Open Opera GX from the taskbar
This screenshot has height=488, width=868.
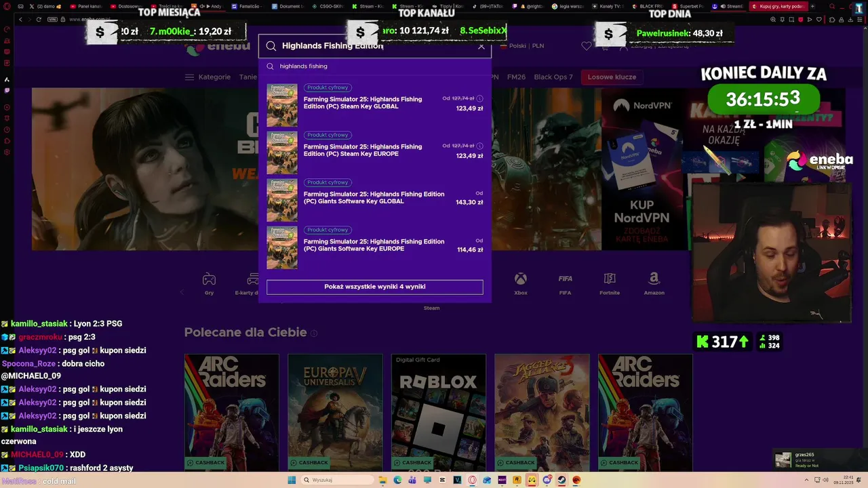[472, 480]
